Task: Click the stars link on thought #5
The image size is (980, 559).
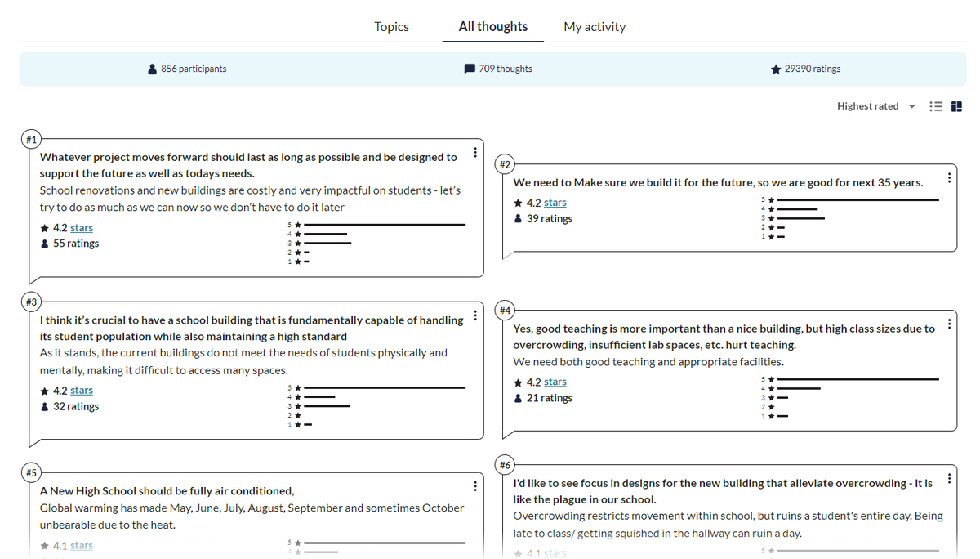Action: pos(82,545)
